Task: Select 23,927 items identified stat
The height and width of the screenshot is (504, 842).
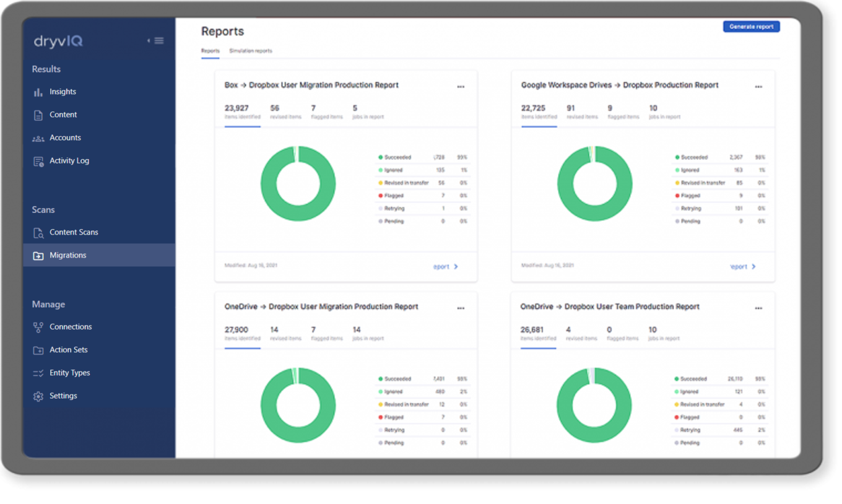Action: 242,112
